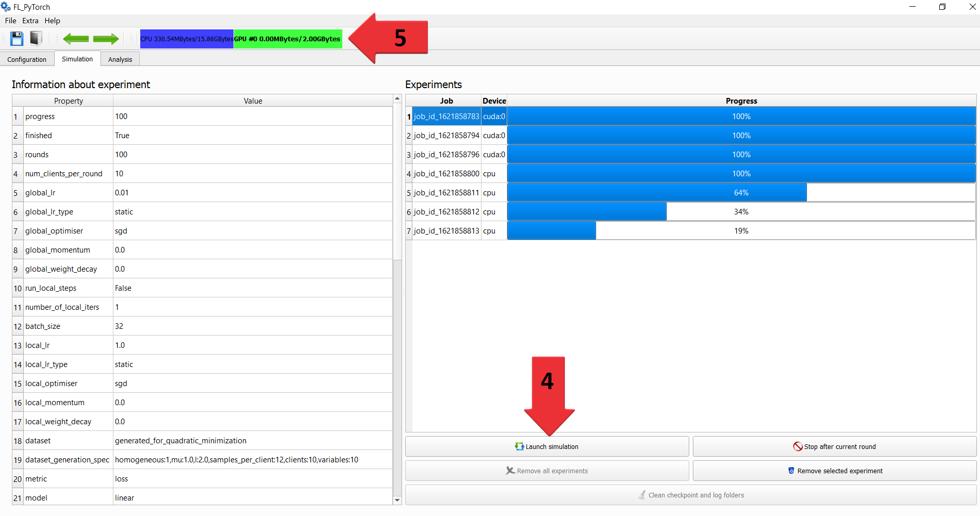This screenshot has height=516, width=980.
Task: Click Stop after current round button
Action: 835,446
